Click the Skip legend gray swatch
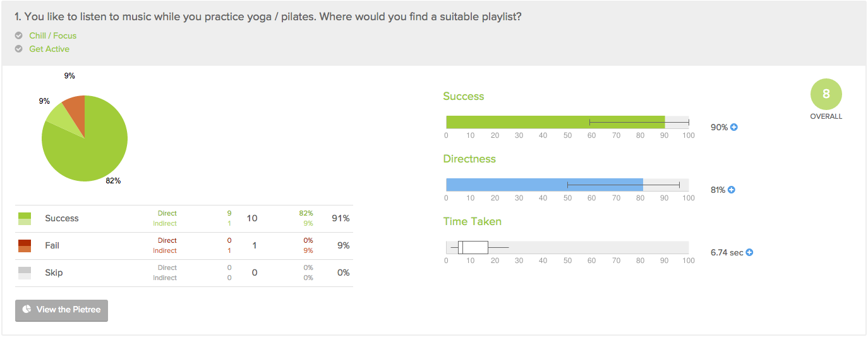Image resolution: width=868 pixels, height=337 pixels. pos(25,273)
